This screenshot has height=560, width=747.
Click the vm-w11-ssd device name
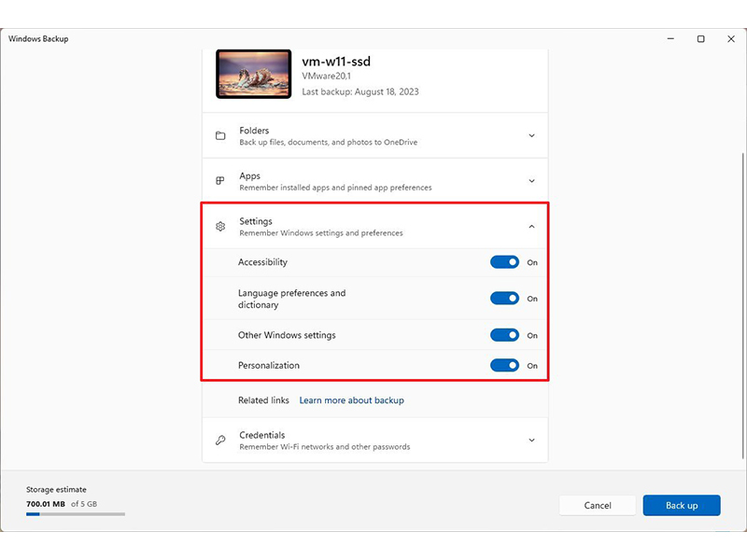[x=336, y=62]
